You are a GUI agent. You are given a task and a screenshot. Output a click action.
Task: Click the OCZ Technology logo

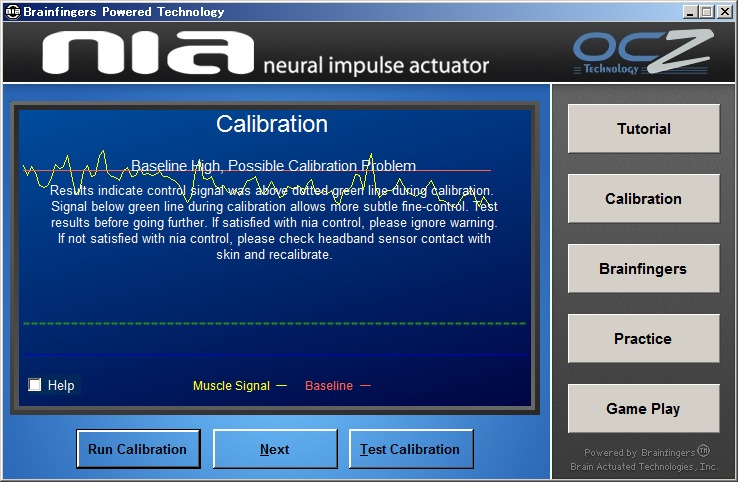[643, 52]
